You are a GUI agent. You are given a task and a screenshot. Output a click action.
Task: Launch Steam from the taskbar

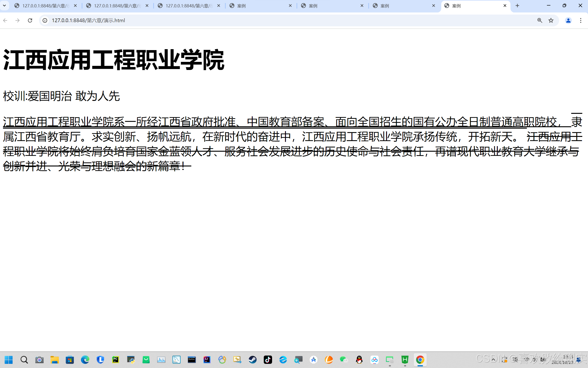(252, 359)
